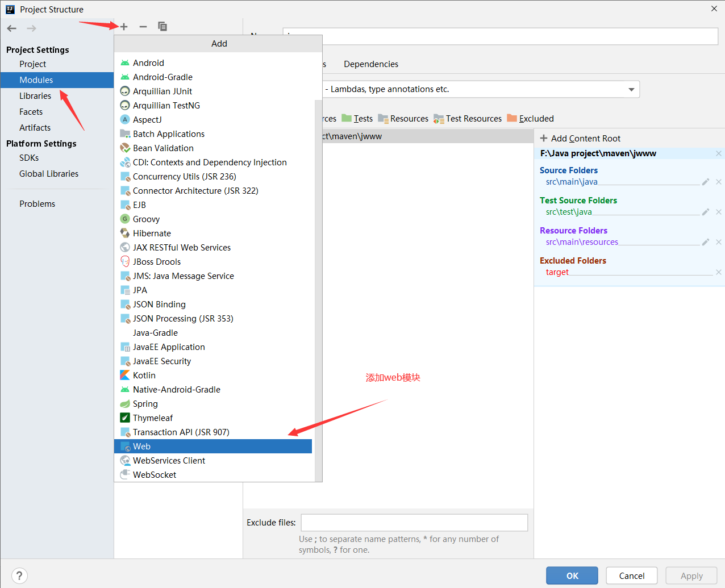This screenshot has height=588, width=725.
Task: Remove the src\main\java source folder
Action: point(719,182)
